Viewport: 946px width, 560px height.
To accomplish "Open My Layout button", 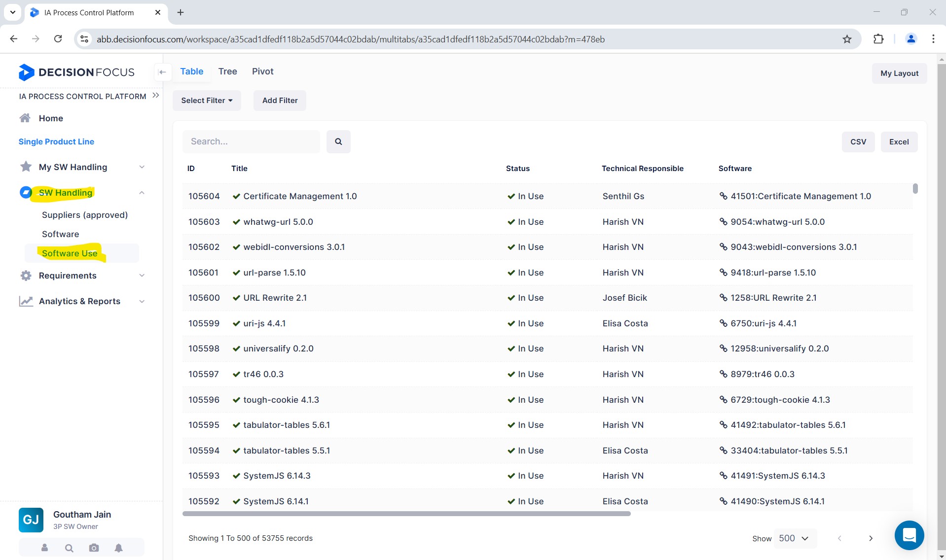I will click(899, 73).
